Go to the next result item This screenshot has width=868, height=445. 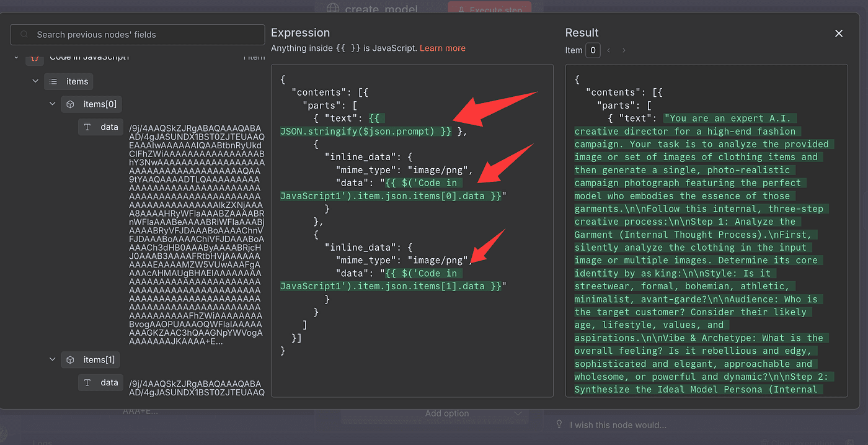624,50
